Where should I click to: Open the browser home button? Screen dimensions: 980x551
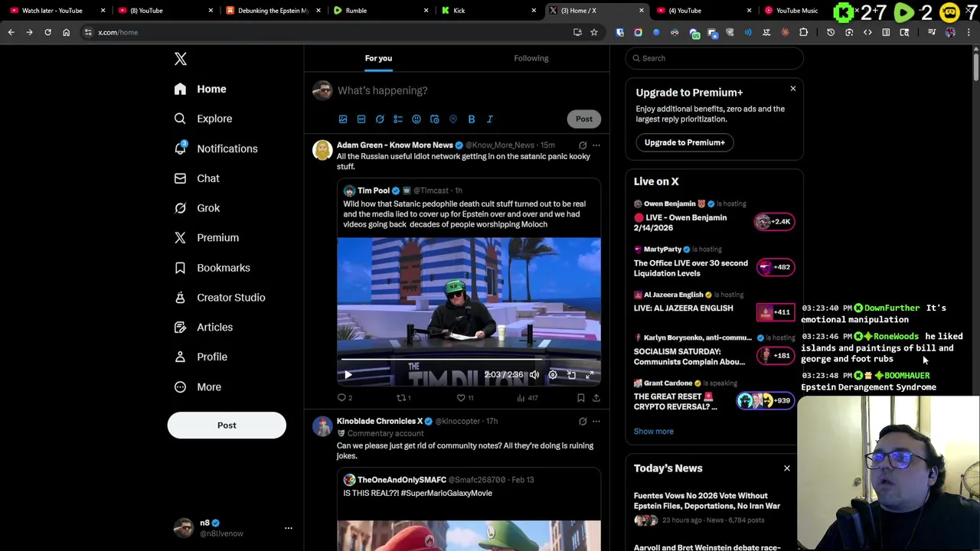point(66,32)
